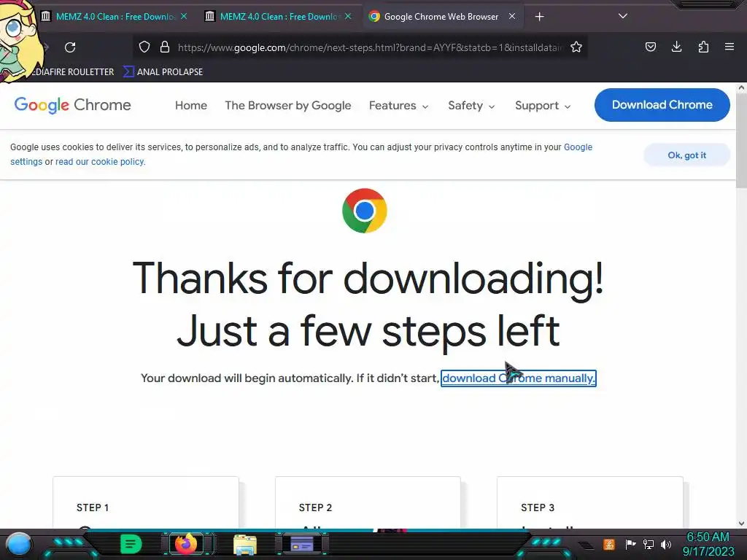The image size is (747, 560).
Task: Open the Firefox hamburger menu
Action: point(729,47)
